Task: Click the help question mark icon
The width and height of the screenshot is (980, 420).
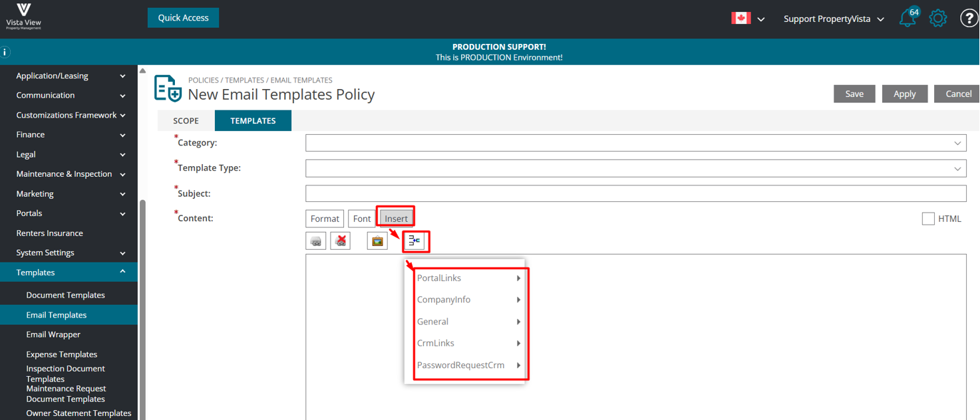Action: point(969,18)
